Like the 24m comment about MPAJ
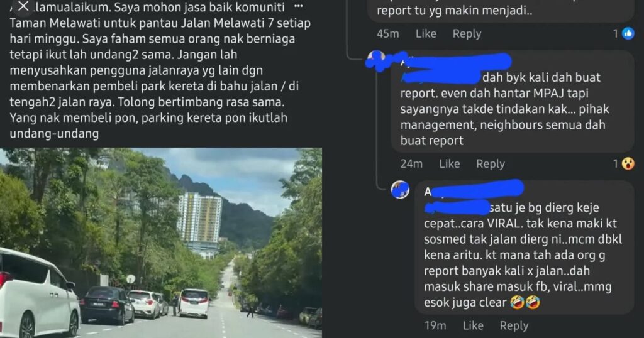This screenshot has height=338, width=644. tap(449, 164)
